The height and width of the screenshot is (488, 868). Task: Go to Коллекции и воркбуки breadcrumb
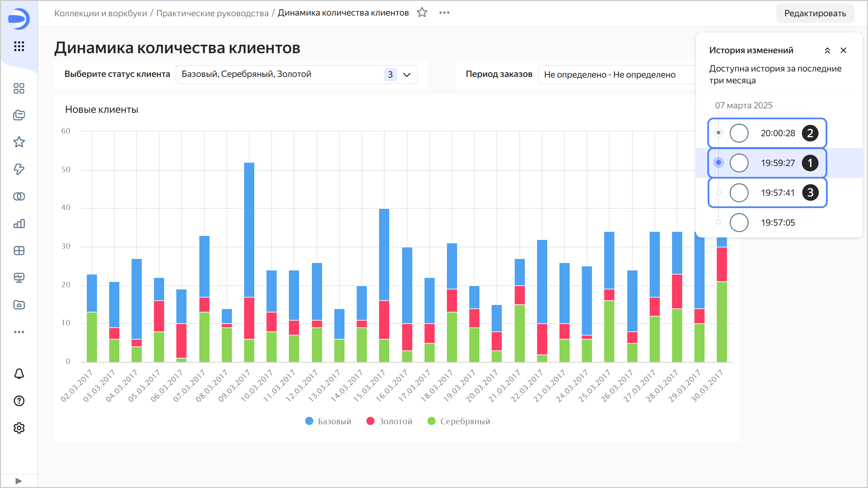point(101,13)
